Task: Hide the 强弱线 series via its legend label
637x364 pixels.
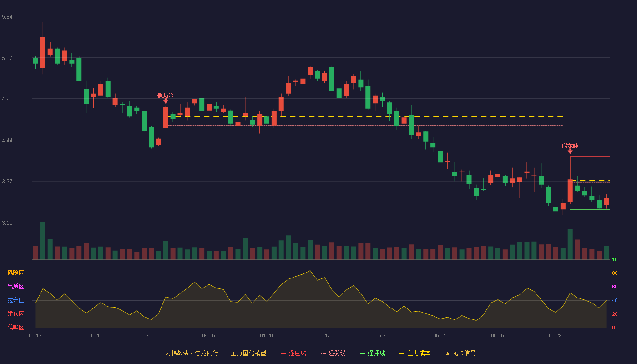Action: (337, 353)
